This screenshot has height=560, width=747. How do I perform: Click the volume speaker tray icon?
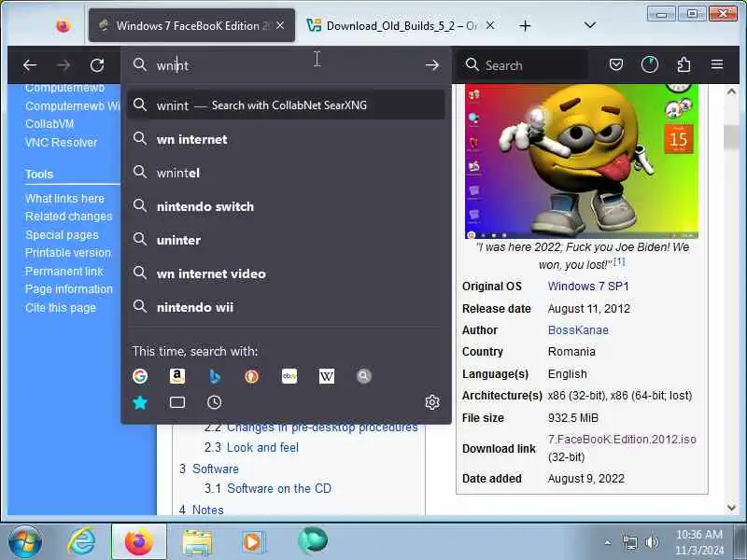[x=651, y=542]
